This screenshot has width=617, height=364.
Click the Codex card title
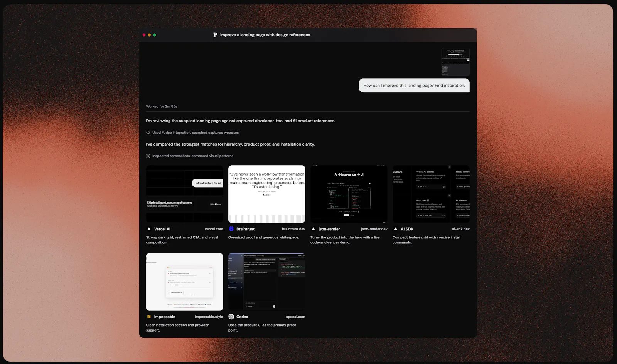[242, 317]
